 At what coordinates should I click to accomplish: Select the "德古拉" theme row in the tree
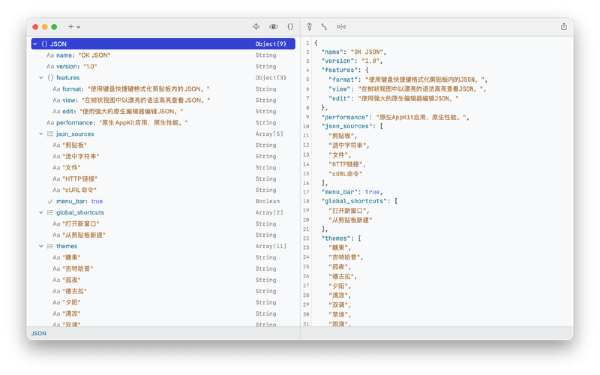coord(163,291)
